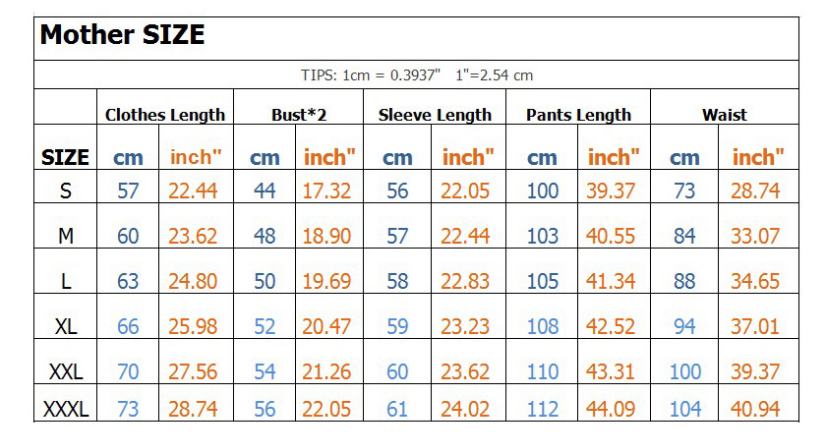The image size is (829, 436).
Task: Select the "Bust*2" column header
Action: click(x=299, y=115)
